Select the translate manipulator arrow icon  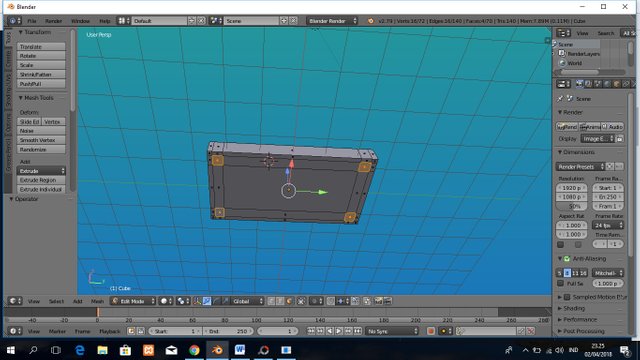click(x=207, y=301)
